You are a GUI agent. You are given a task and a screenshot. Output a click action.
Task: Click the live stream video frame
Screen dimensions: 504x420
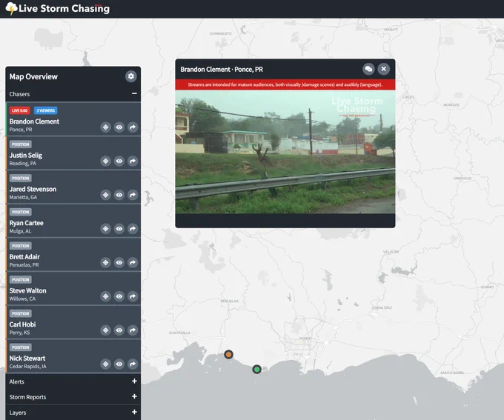pos(285,152)
